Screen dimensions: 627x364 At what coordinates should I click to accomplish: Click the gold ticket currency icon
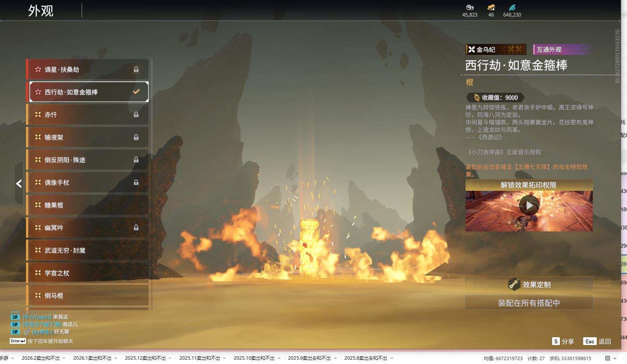491,7
